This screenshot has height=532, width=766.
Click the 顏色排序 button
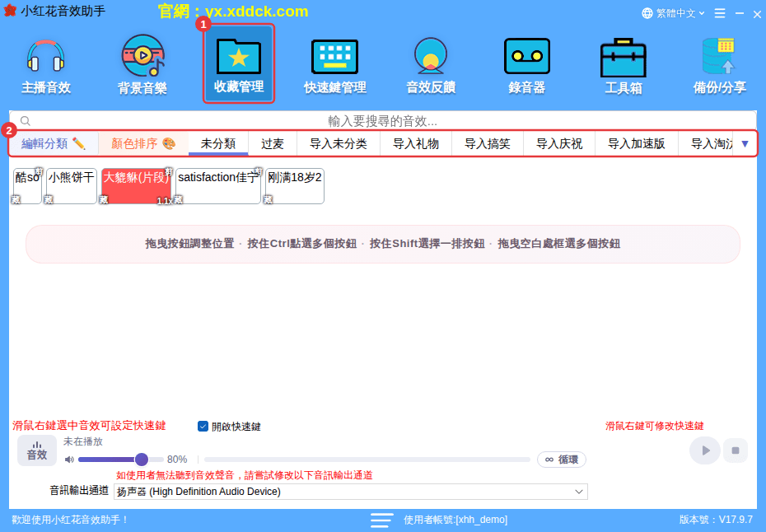click(x=143, y=143)
